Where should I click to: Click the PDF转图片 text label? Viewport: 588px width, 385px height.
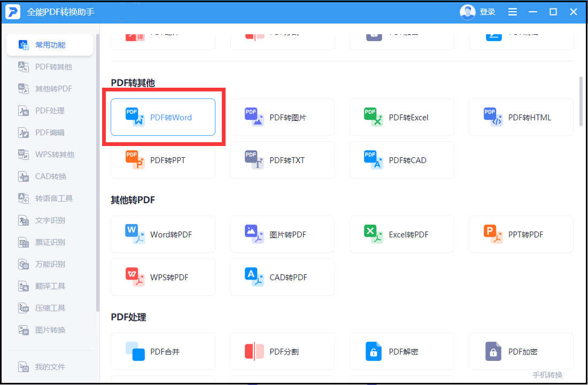click(x=288, y=118)
